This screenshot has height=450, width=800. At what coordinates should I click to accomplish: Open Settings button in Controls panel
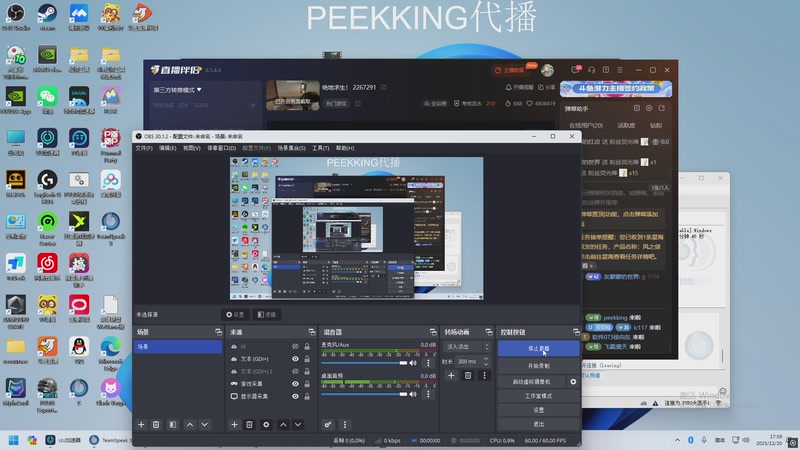(538, 410)
